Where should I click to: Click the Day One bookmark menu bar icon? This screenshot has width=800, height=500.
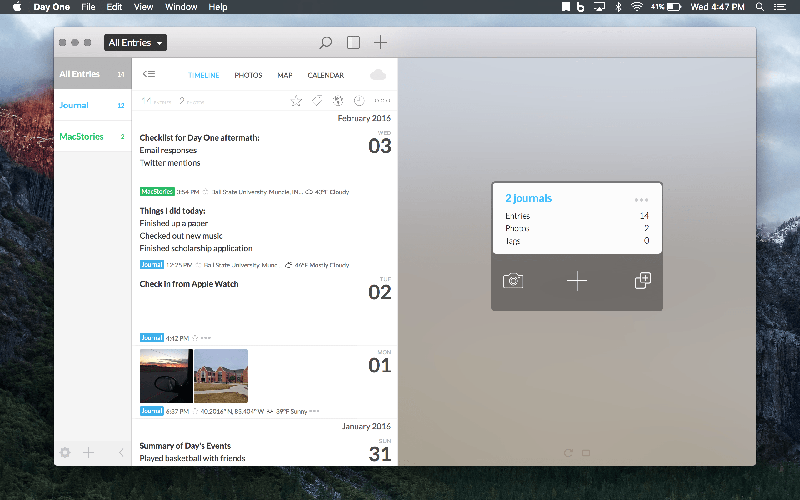click(x=566, y=7)
